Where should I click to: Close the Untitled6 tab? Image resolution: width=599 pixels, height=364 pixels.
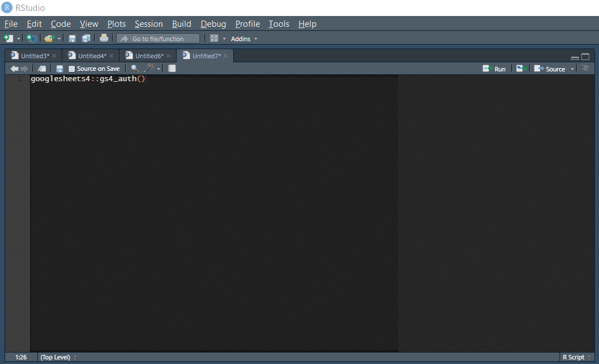tap(169, 56)
